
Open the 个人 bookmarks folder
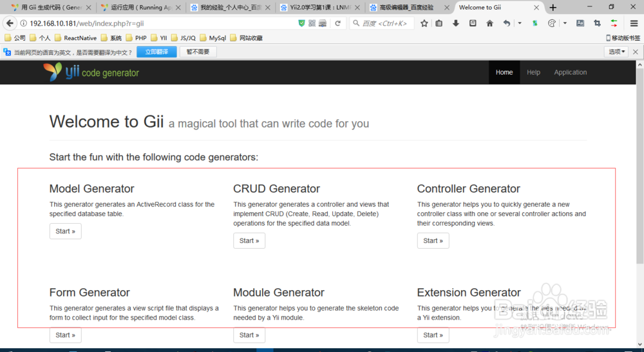tap(40, 38)
